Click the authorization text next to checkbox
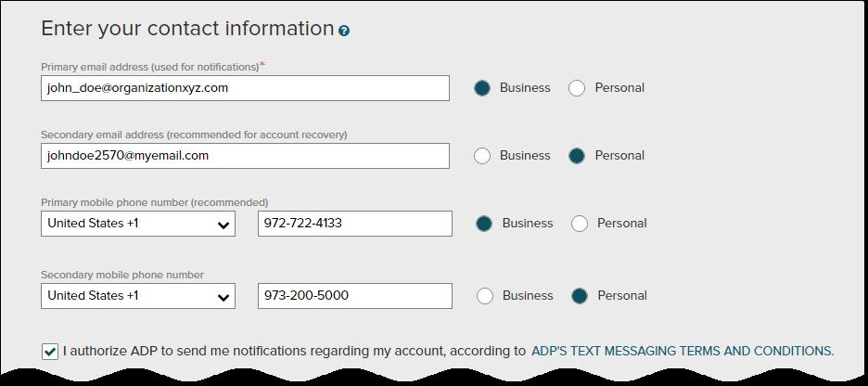The height and width of the screenshot is (386, 868). point(294,351)
